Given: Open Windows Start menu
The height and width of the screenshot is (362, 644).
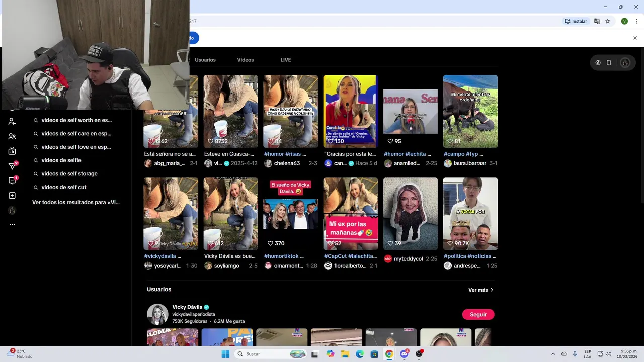Looking at the screenshot, I should pos(225,354).
